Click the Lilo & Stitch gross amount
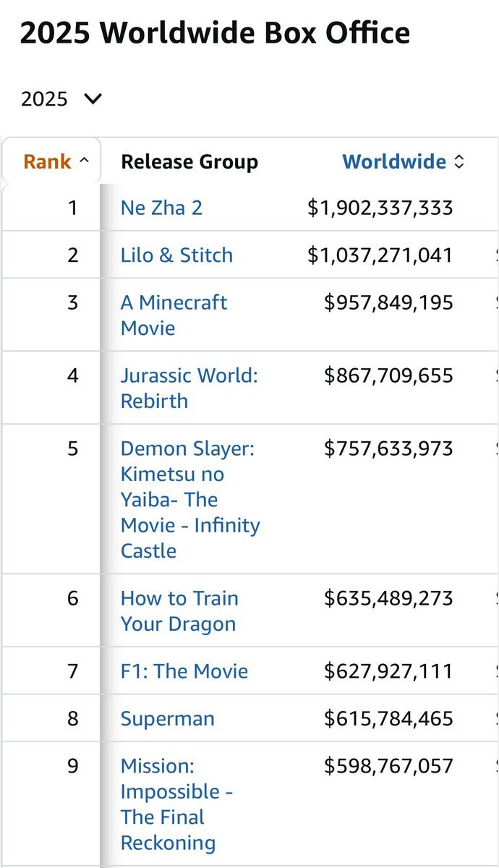The width and height of the screenshot is (499, 868). [x=380, y=255]
